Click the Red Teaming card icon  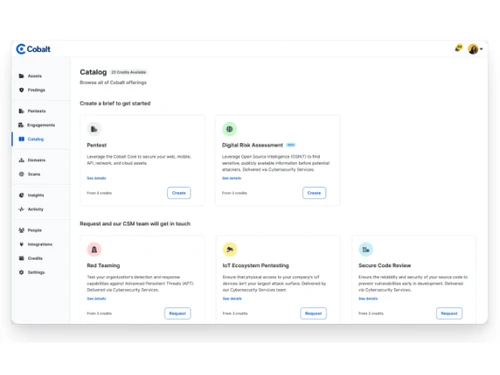(x=94, y=249)
